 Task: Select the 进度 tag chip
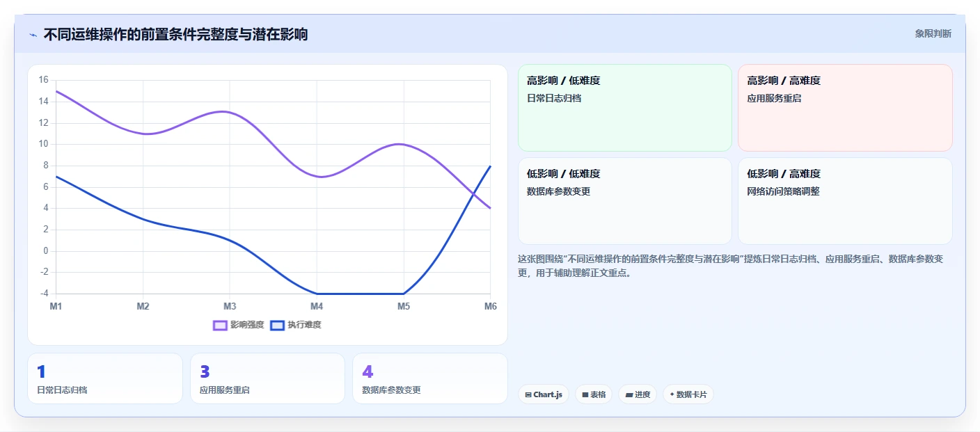(638, 394)
